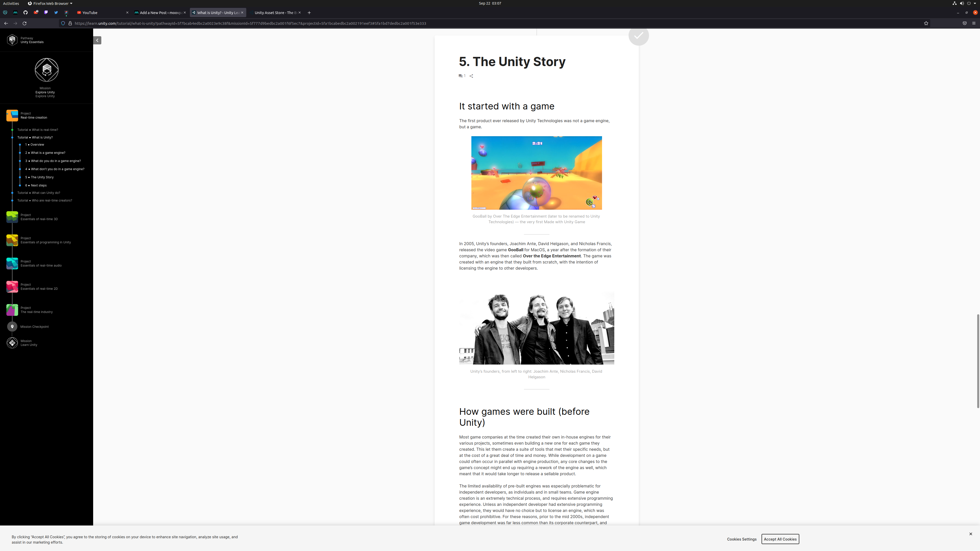The height and width of the screenshot is (551, 980).
Task: Toggle the share icon on The Unity Story
Action: tap(471, 75)
